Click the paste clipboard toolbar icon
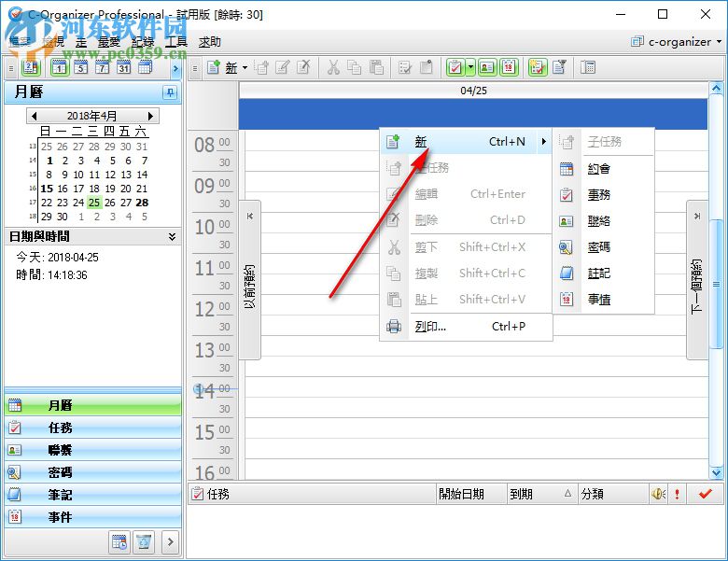 tap(375, 68)
